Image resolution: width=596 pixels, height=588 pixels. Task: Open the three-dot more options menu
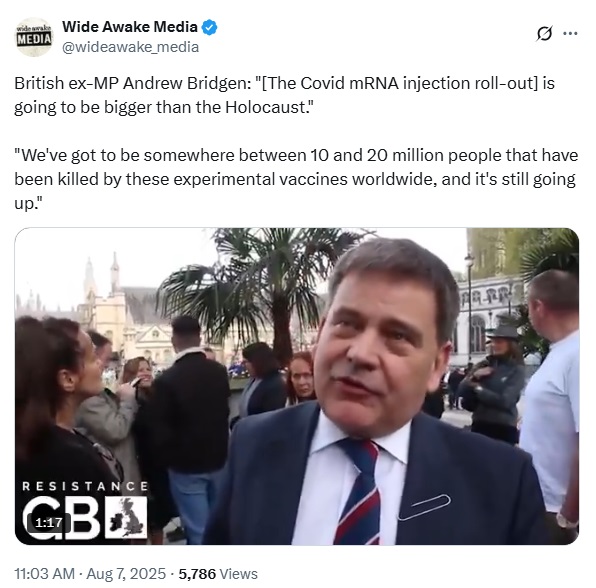click(x=570, y=33)
